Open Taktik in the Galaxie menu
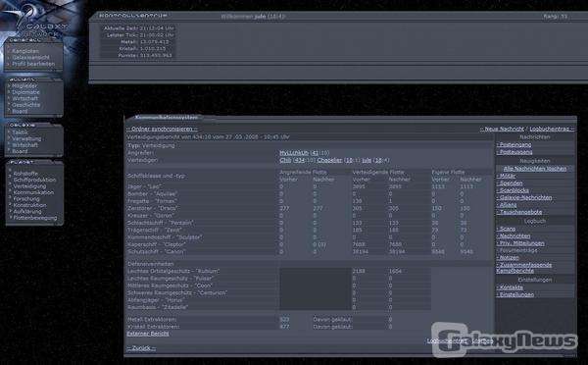 (x=20, y=132)
